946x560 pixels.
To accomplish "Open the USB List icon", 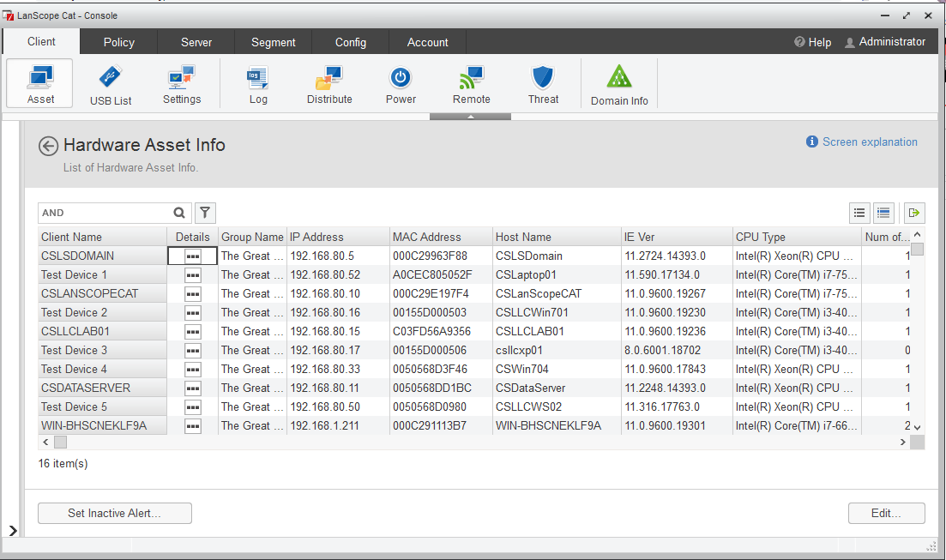I will pyautogui.click(x=111, y=84).
